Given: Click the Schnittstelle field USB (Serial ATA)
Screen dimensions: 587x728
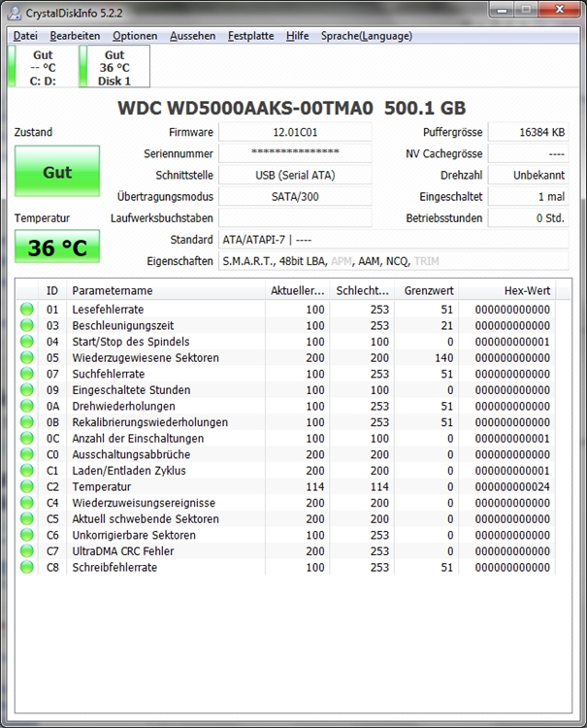Looking at the screenshot, I should (x=295, y=175).
